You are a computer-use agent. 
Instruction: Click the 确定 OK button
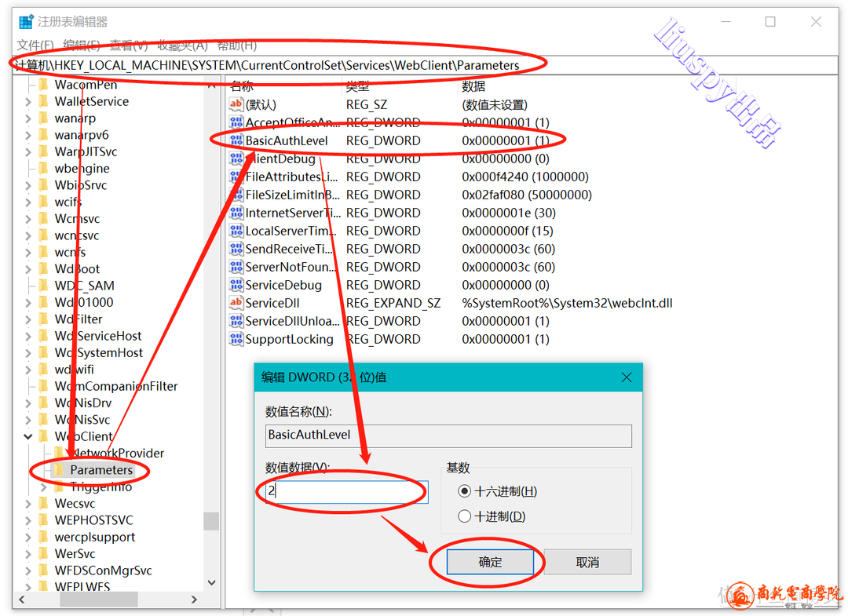coord(490,562)
